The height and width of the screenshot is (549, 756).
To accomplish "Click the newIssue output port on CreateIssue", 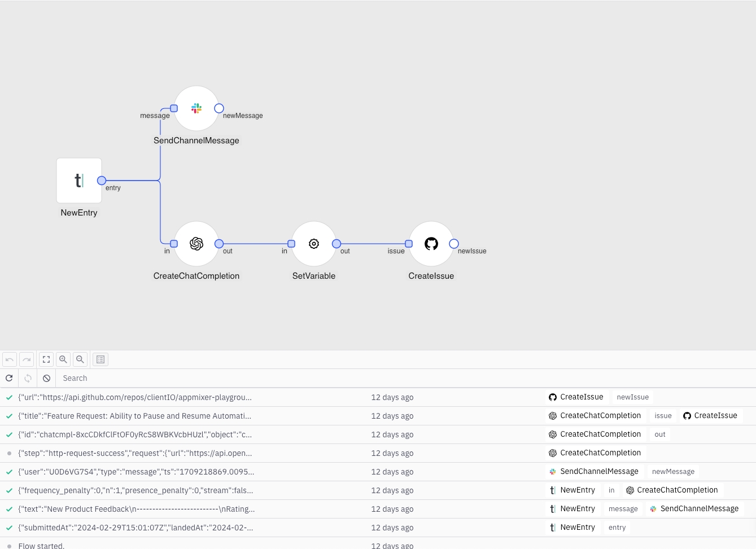I will pos(454,244).
